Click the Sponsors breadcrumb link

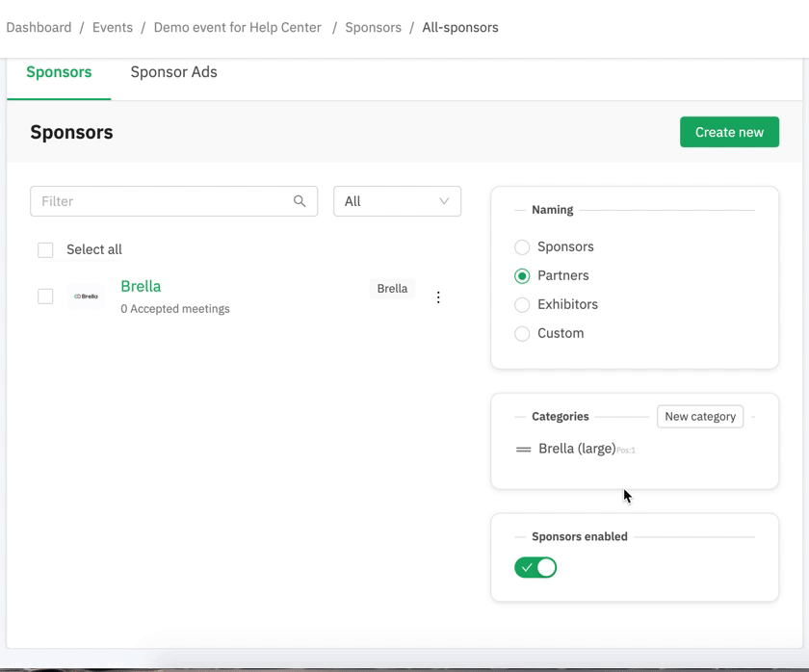(373, 27)
